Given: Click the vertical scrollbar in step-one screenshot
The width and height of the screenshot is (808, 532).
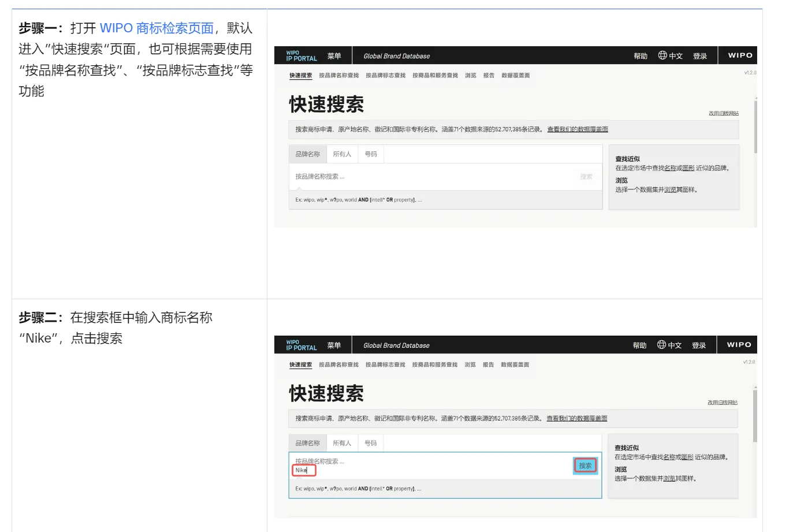Looking at the screenshot, I should 755,127.
